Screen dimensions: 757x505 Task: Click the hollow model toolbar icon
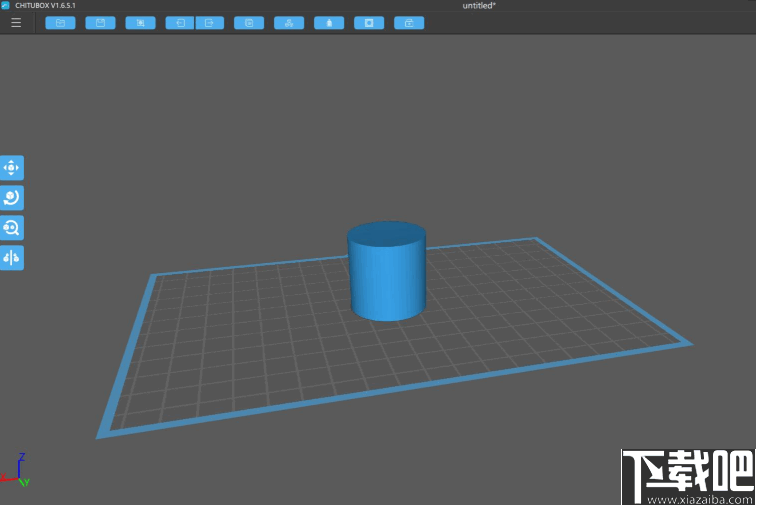pos(369,23)
